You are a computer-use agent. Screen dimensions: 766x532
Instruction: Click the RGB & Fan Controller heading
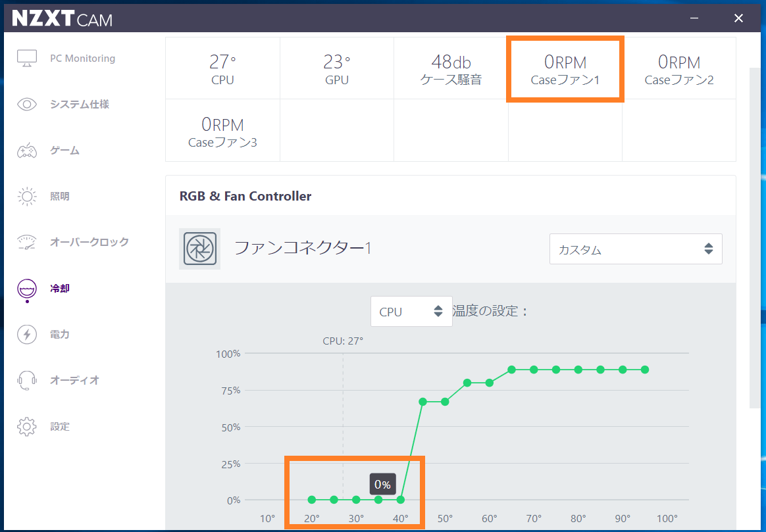click(245, 196)
